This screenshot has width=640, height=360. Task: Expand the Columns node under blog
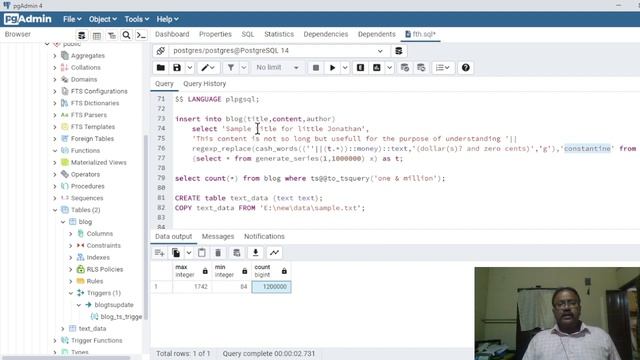coord(71,234)
